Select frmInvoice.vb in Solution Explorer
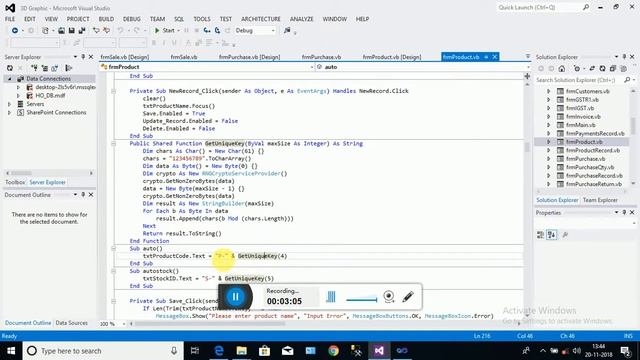This screenshot has height=360, width=640. [583, 117]
